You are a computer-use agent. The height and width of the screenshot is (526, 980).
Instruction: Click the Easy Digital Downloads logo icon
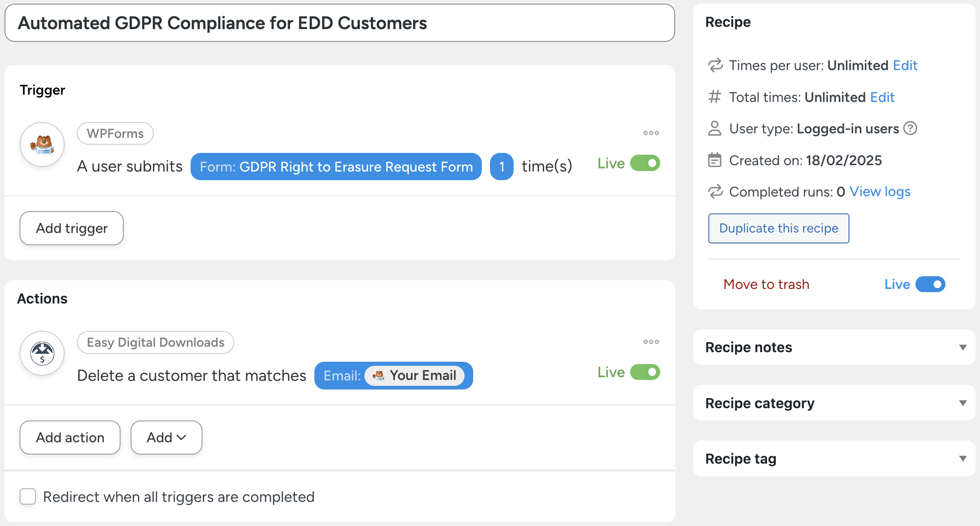click(x=42, y=354)
